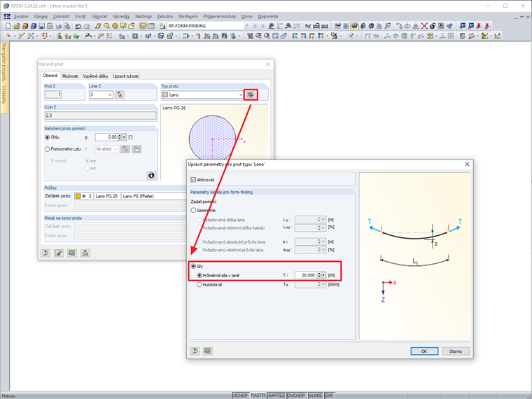Screen dimensions: 532x399
Task: Open the Soubor menu
Action: [x=21, y=16]
